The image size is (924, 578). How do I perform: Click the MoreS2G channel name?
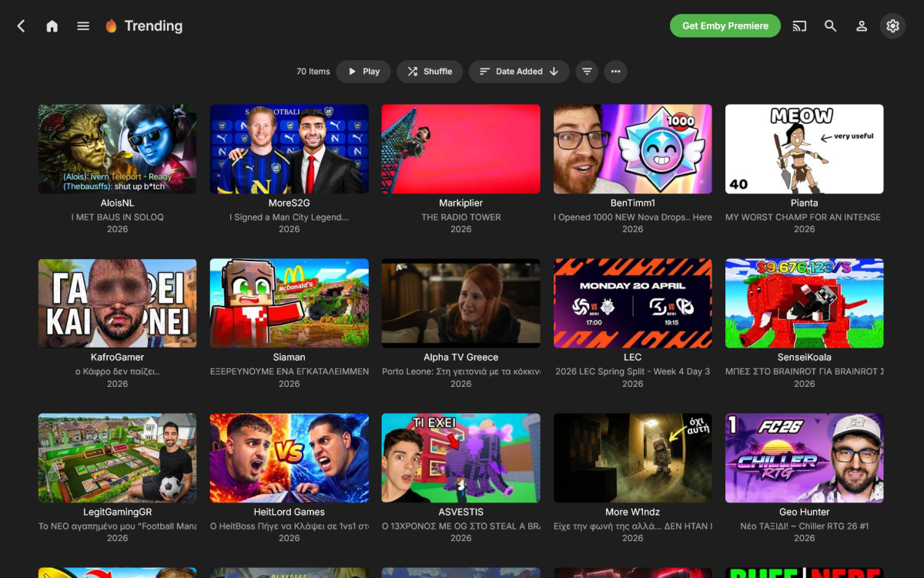tap(290, 203)
